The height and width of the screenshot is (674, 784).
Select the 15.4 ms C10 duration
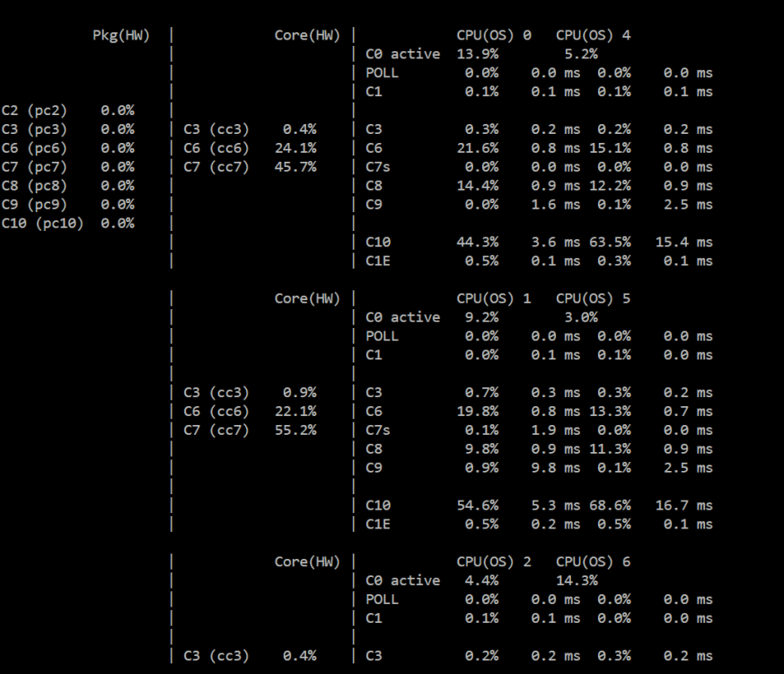point(684,242)
